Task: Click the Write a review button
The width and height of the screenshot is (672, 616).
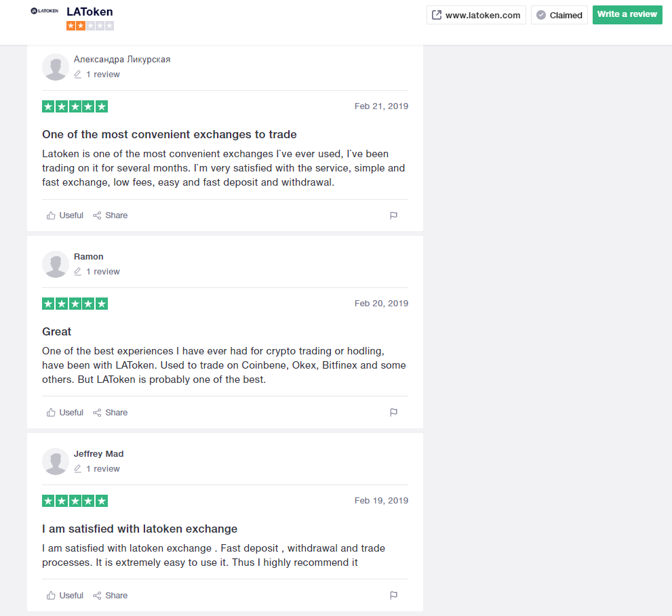Action: tap(627, 14)
